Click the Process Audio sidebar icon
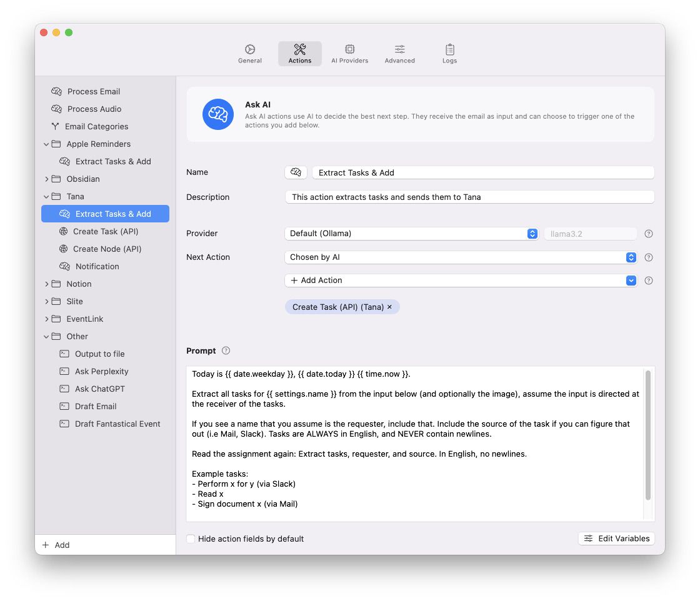 pyautogui.click(x=56, y=109)
